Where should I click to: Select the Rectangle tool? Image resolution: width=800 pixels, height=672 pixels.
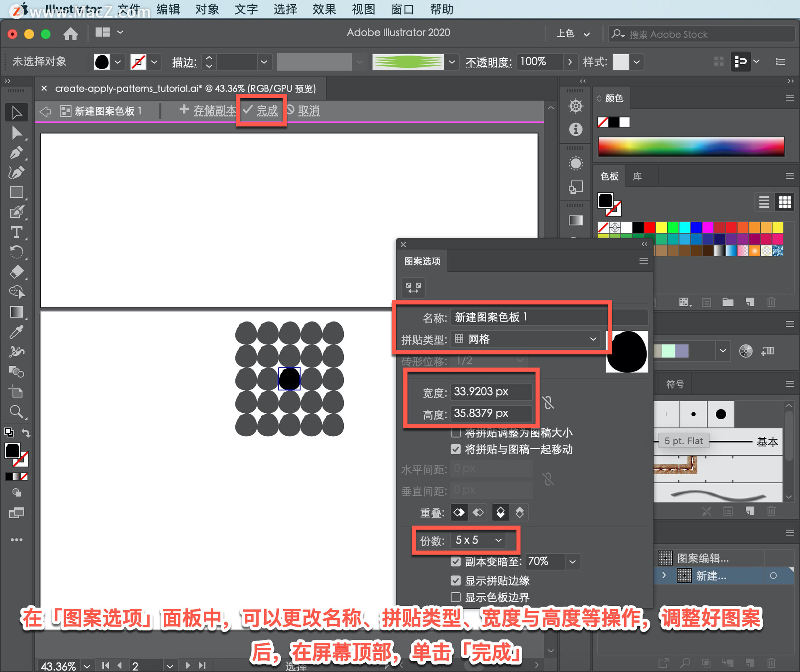(x=16, y=192)
